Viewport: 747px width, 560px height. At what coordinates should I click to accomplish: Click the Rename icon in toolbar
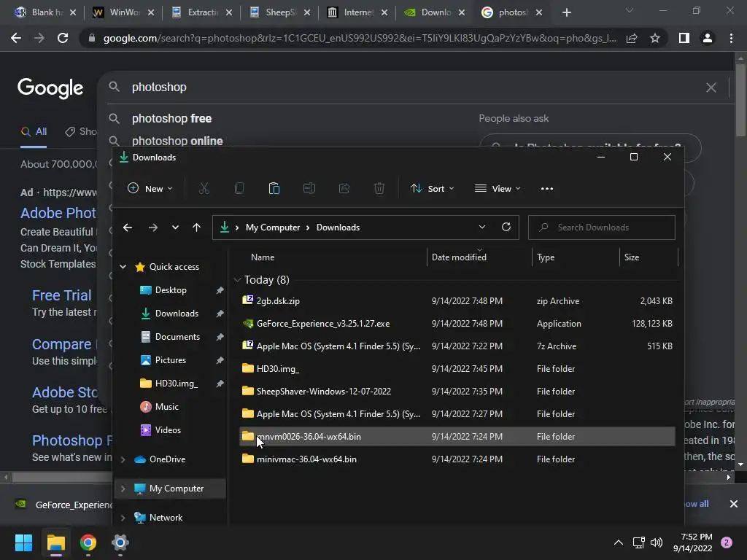click(309, 189)
